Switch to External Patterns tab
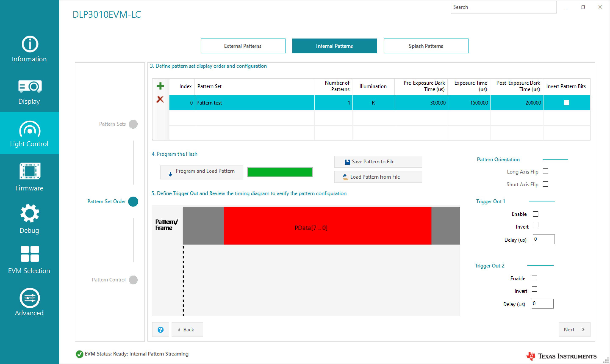Viewport: 610px width, 364px height. (243, 46)
